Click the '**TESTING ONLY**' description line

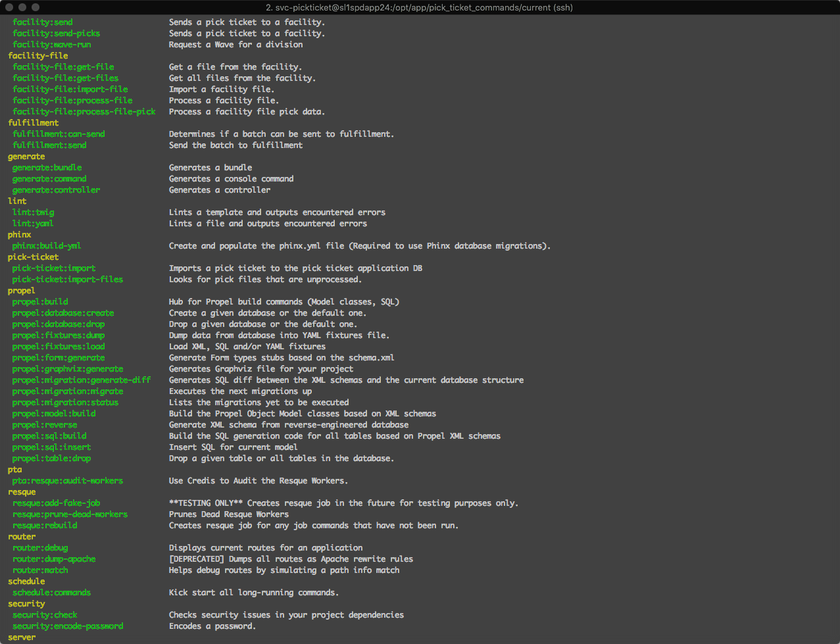pos(343,503)
